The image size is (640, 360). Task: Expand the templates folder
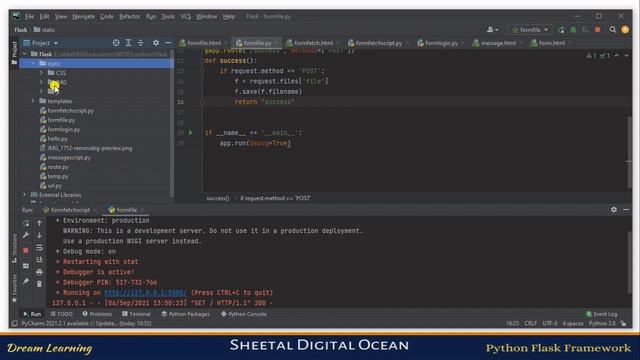click(33, 101)
